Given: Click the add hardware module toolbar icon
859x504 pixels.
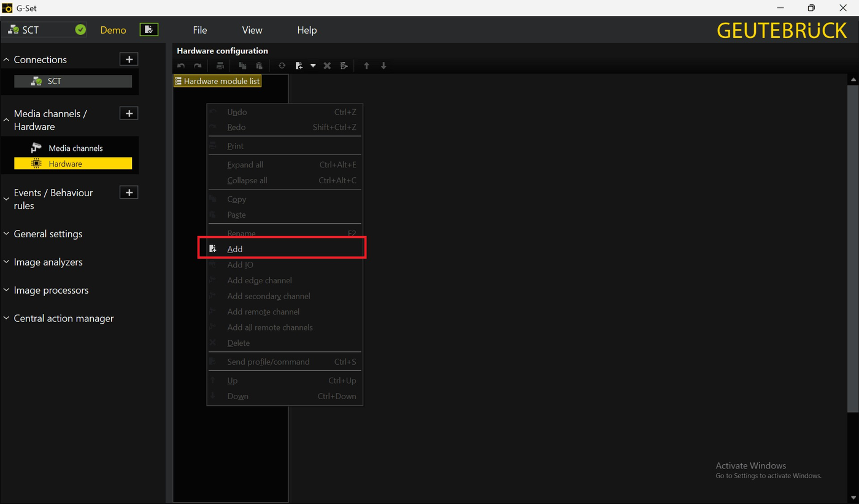Looking at the screenshot, I should [x=299, y=66].
